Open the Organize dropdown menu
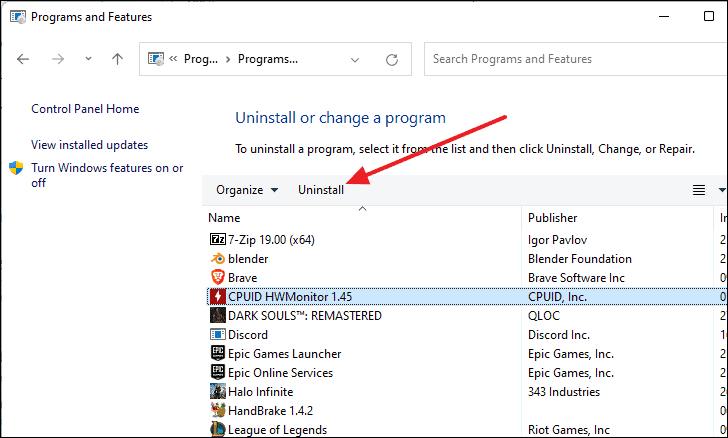This screenshot has width=728, height=438. pos(247,190)
